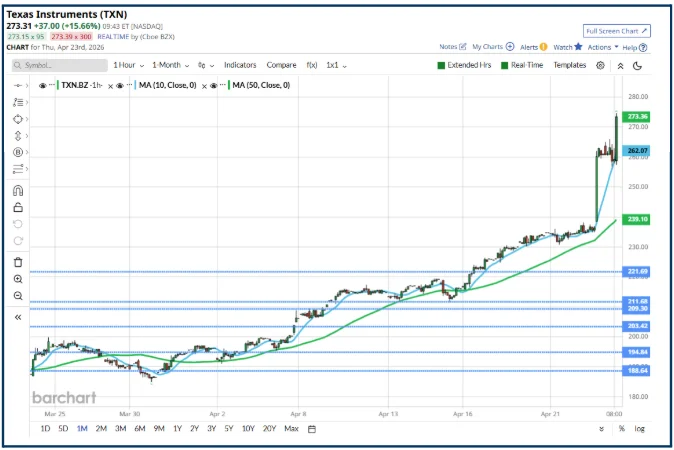Toggle percent scale button
Viewport: 674px width, 450px height.
(x=622, y=429)
